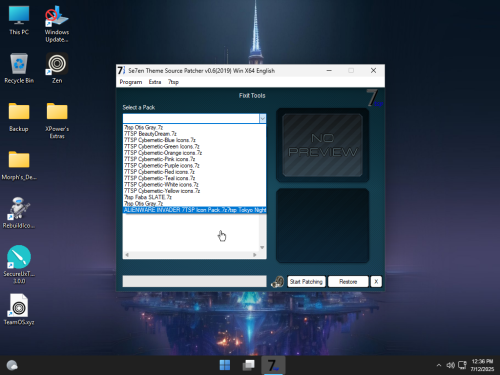Open the Windows Update shortcut on desktop

click(57, 24)
